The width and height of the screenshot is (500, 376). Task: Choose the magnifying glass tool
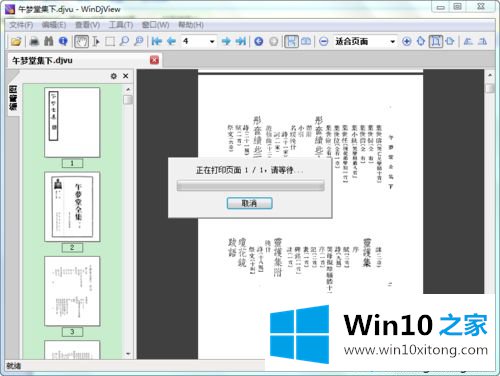[x=124, y=41]
